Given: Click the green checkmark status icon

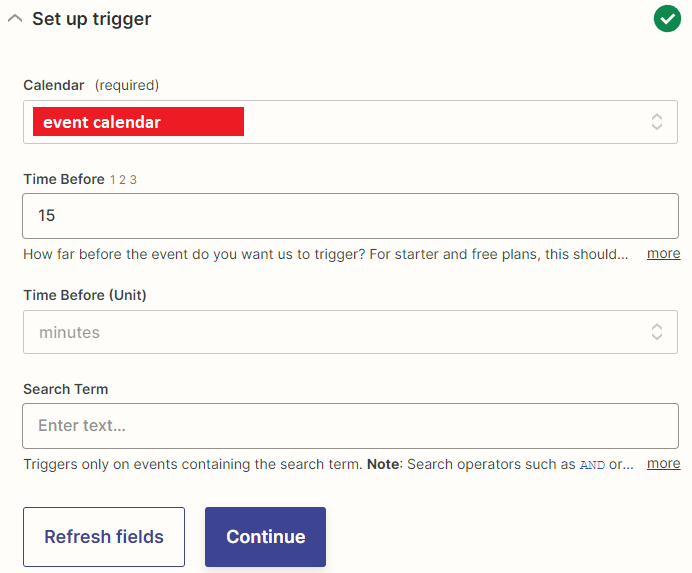Looking at the screenshot, I should click(667, 19).
